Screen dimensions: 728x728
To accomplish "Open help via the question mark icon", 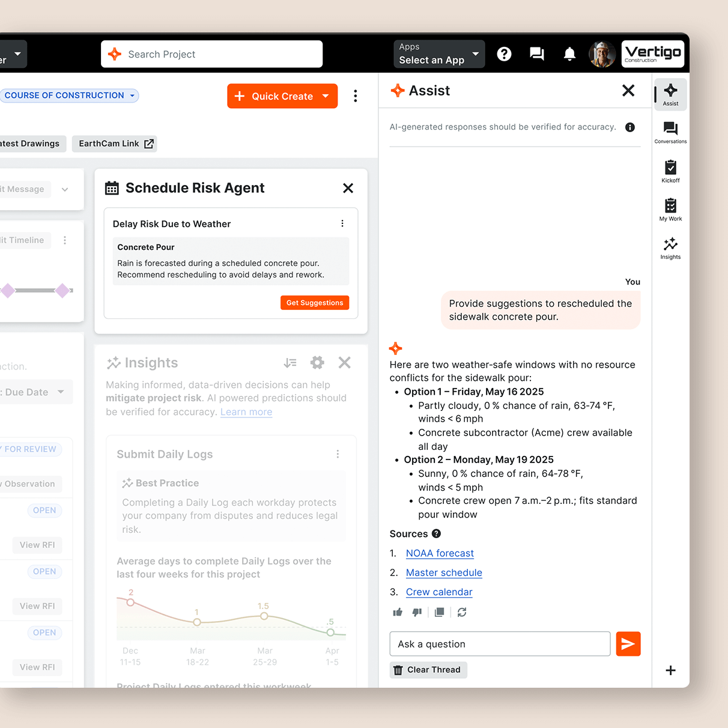I will (x=504, y=54).
